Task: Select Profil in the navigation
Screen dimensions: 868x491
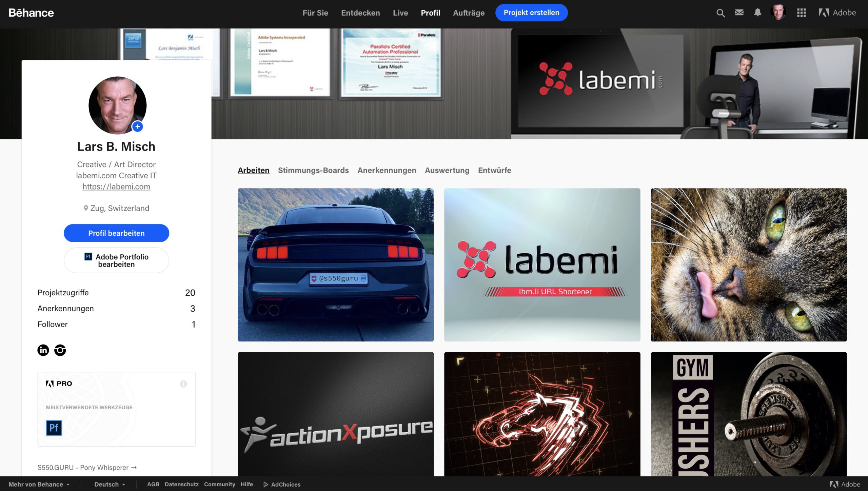Action: point(431,13)
